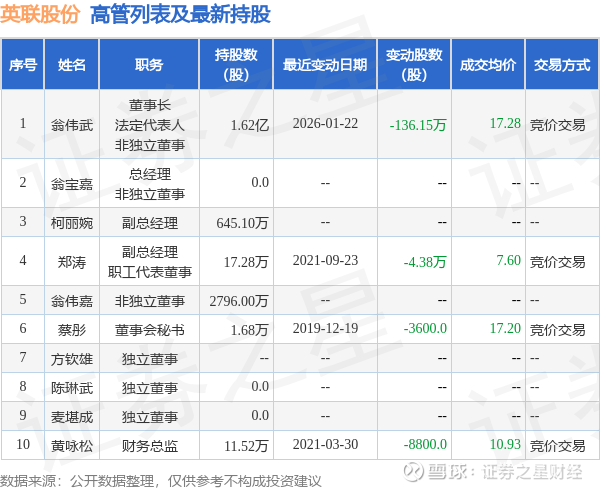Click the -4.38万 change value
600x490 pixels.
point(425,262)
